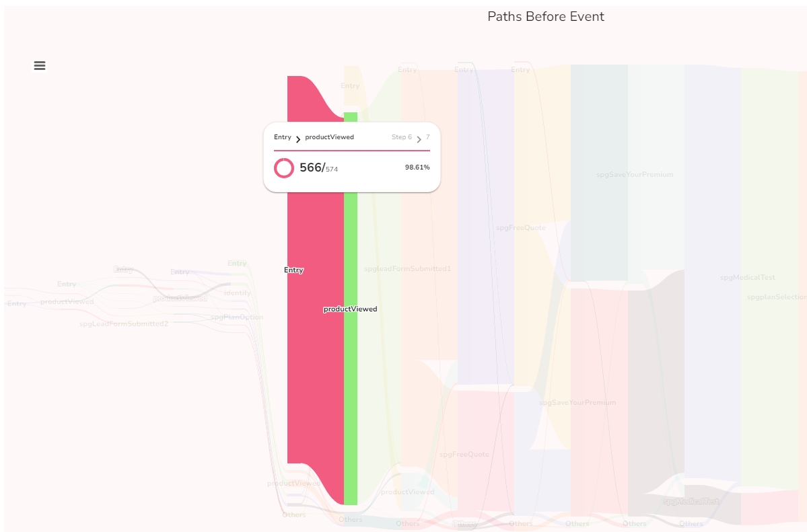Click the 98.61% value in tooltip
This screenshot has width=807, height=532.
click(417, 167)
